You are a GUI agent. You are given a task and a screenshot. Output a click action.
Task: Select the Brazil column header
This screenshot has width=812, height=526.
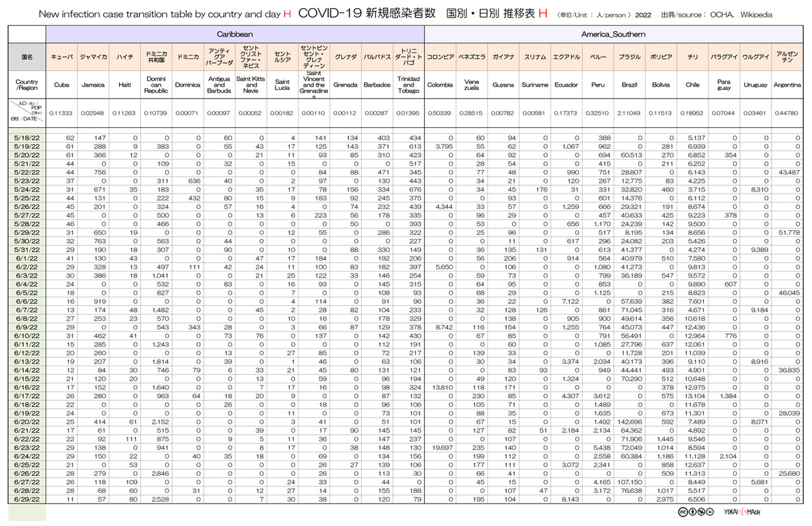[629, 85]
